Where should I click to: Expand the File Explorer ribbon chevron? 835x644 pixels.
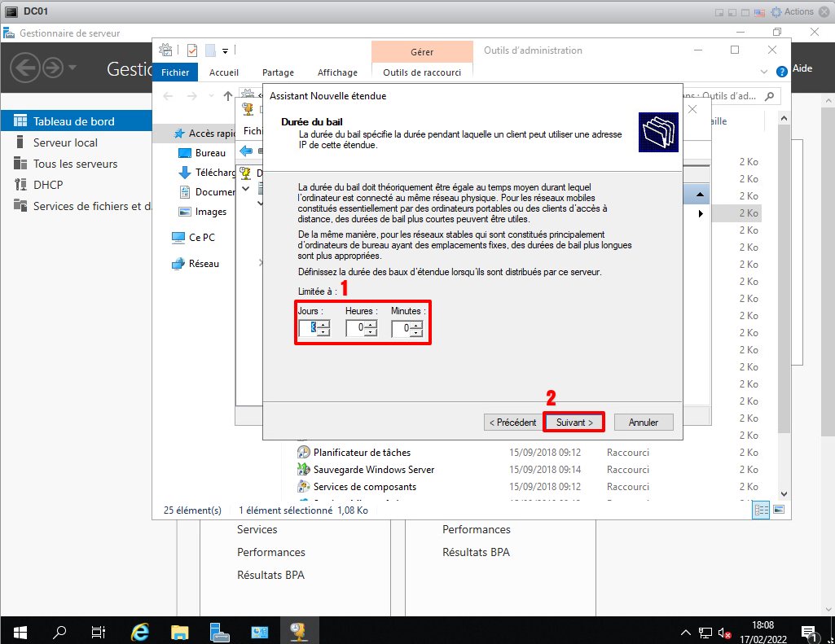point(762,72)
